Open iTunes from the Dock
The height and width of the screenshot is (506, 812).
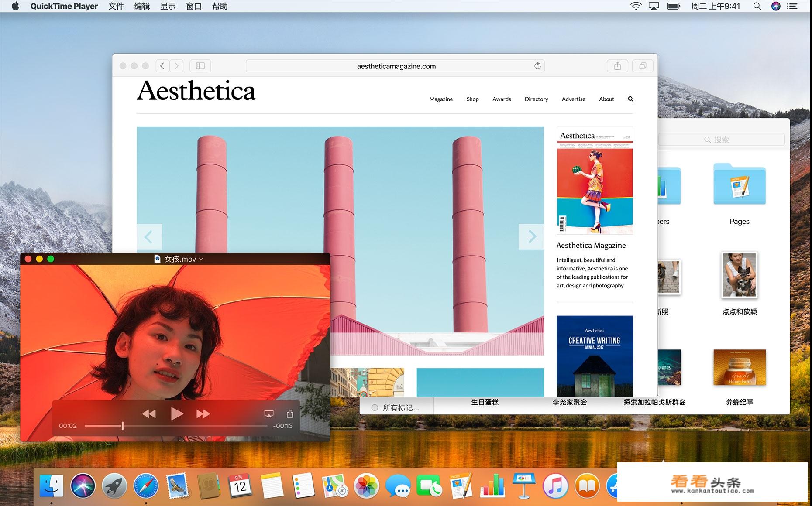pos(555,485)
